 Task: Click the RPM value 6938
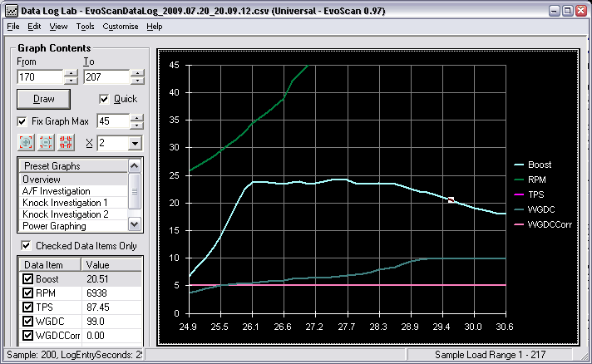[x=96, y=293]
